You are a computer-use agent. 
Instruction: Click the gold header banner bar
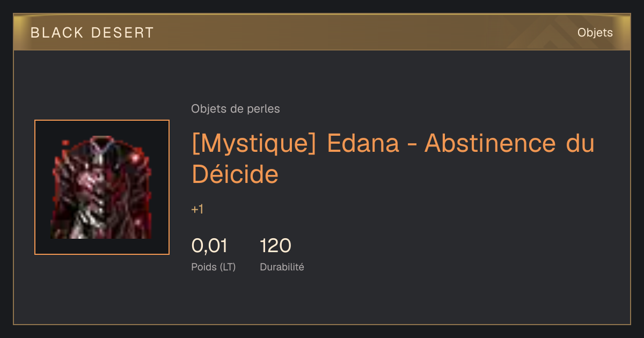(322, 32)
